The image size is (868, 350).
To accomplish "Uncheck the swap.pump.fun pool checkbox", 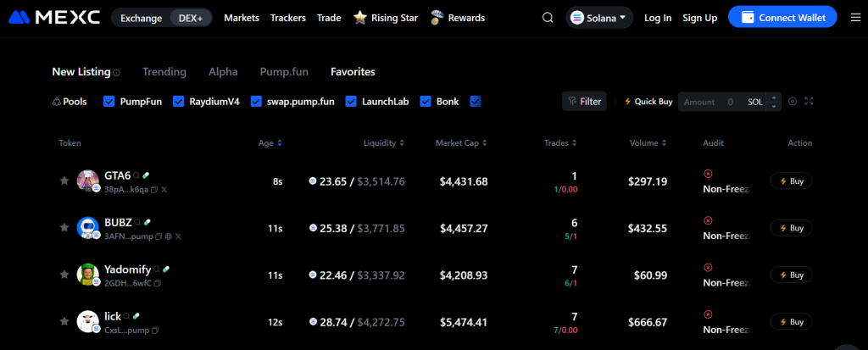I will tap(256, 102).
